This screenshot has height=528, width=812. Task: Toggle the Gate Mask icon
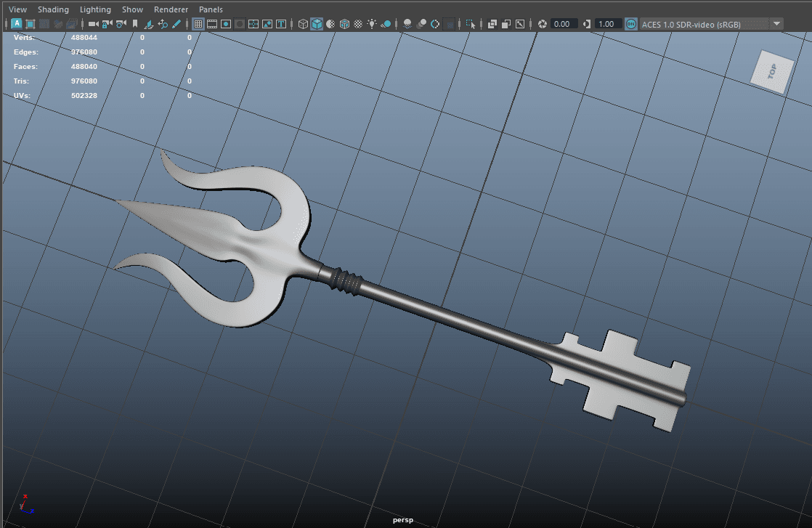(x=240, y=24)
